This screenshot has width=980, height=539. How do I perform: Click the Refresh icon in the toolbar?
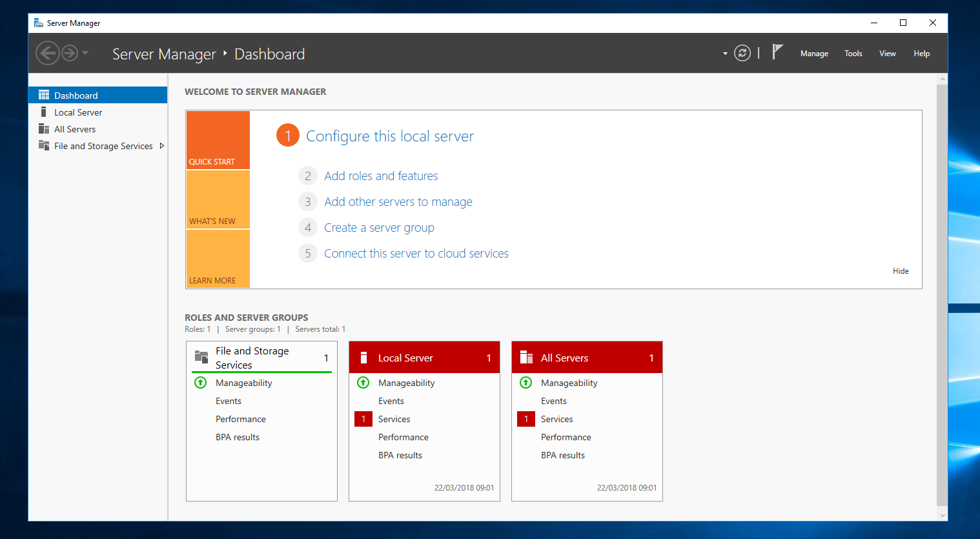[742, 53]
